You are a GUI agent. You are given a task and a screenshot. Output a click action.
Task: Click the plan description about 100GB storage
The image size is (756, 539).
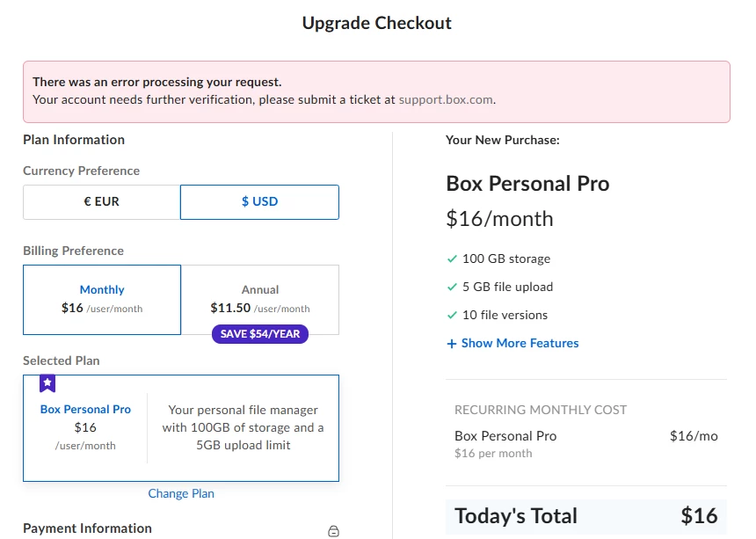(x=243, y=427)
